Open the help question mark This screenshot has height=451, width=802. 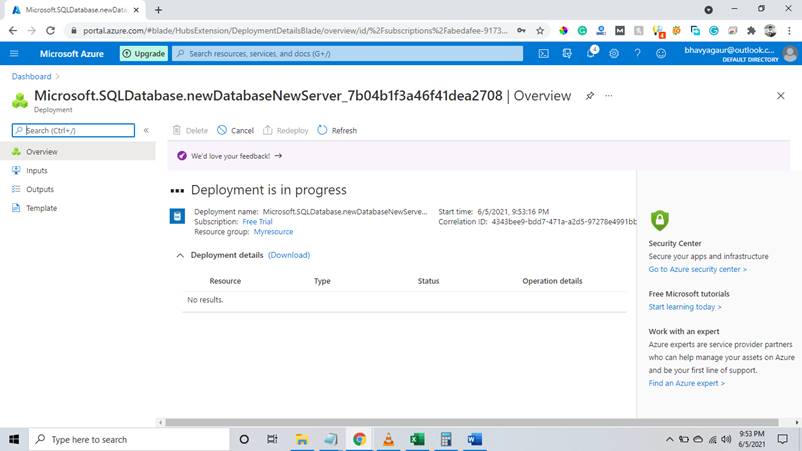(x=637, y=53)
